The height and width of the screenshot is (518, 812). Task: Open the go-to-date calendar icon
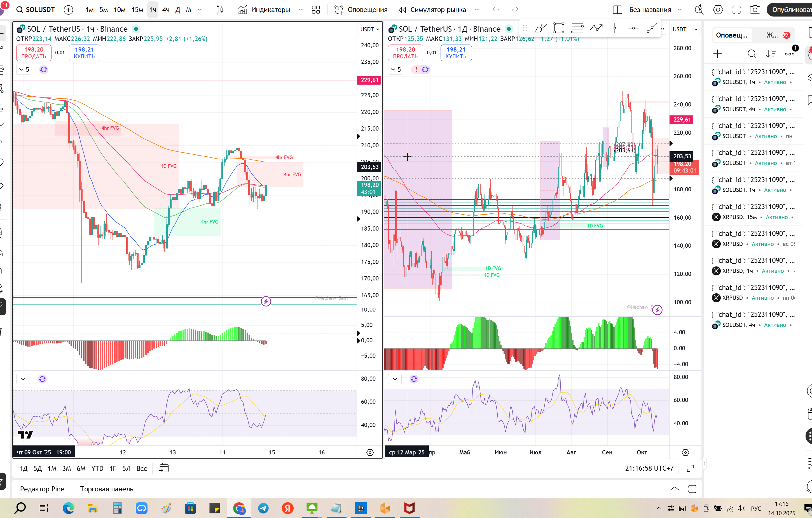pyautogui.click(x=164, y=468)
